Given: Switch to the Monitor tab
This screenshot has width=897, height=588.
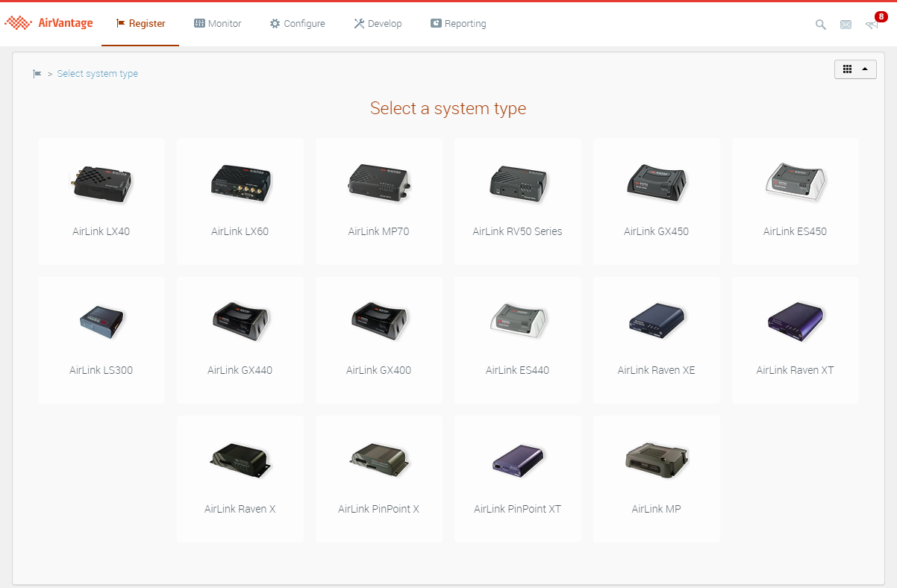Looking at the screenshot, I should click(x=217, y=24).
